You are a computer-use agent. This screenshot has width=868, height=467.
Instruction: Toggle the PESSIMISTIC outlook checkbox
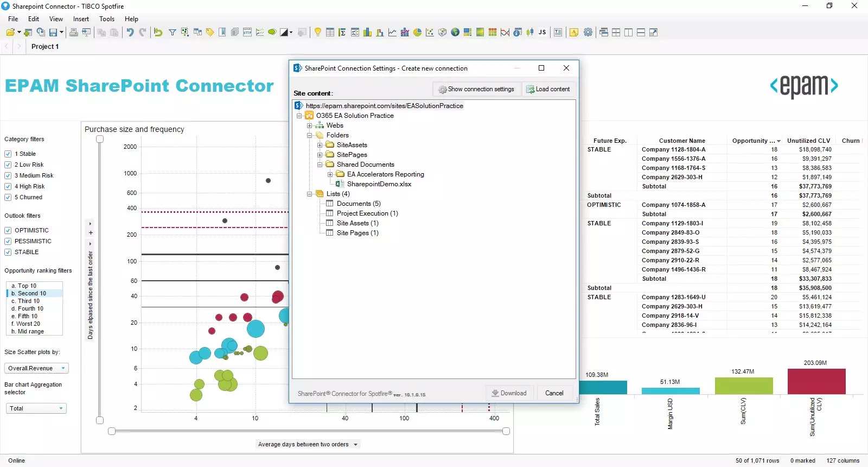click(x=8, y=241)
